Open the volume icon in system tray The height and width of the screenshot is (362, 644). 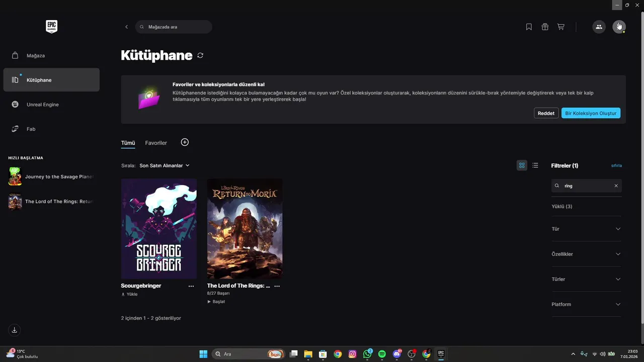click(603, 354)
